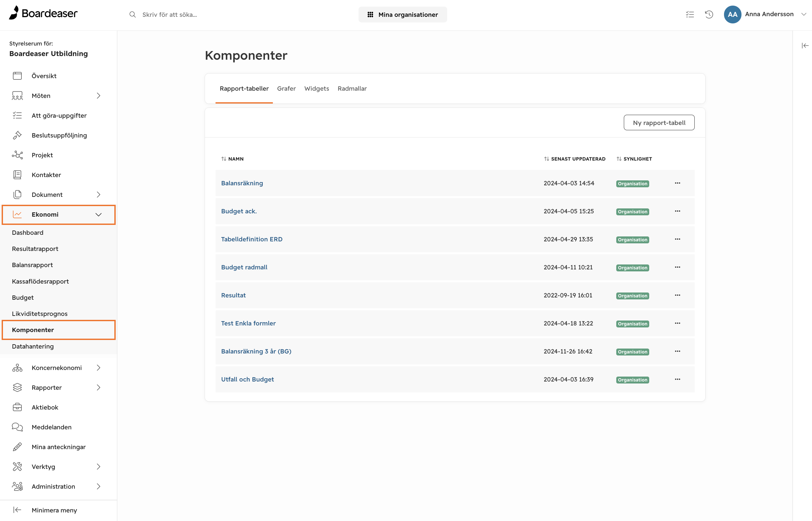
Task: Open the three-dot menu for Budget ack.
Action: pos(677,211)
